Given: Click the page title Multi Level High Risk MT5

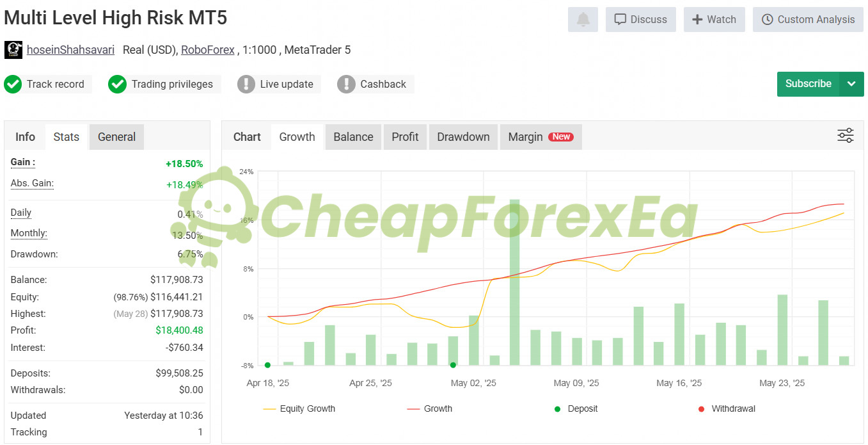Looking at the screenshot, I should (x=116, y=17).
